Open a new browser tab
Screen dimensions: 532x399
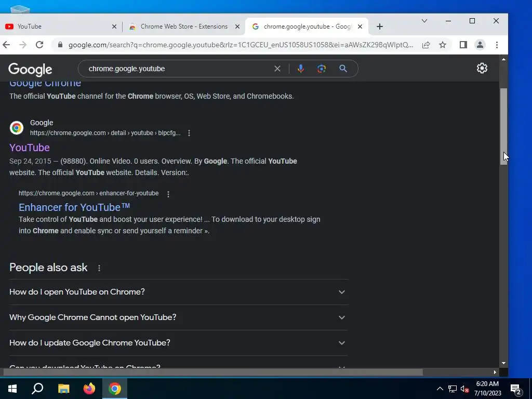(380, 26)
